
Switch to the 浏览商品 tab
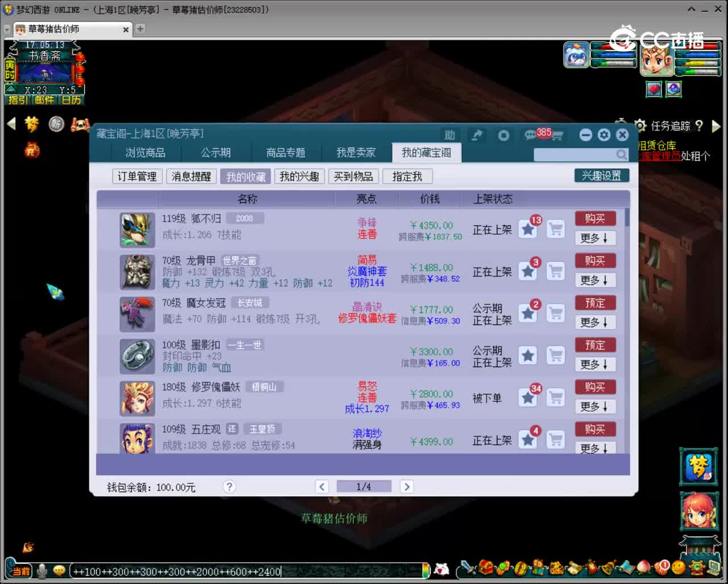145,153
